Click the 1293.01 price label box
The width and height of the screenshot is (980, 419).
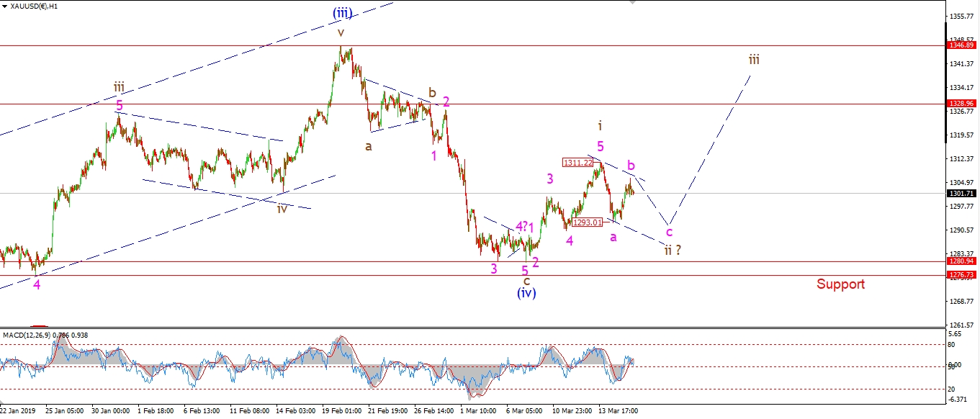click(x=587, y=222)
